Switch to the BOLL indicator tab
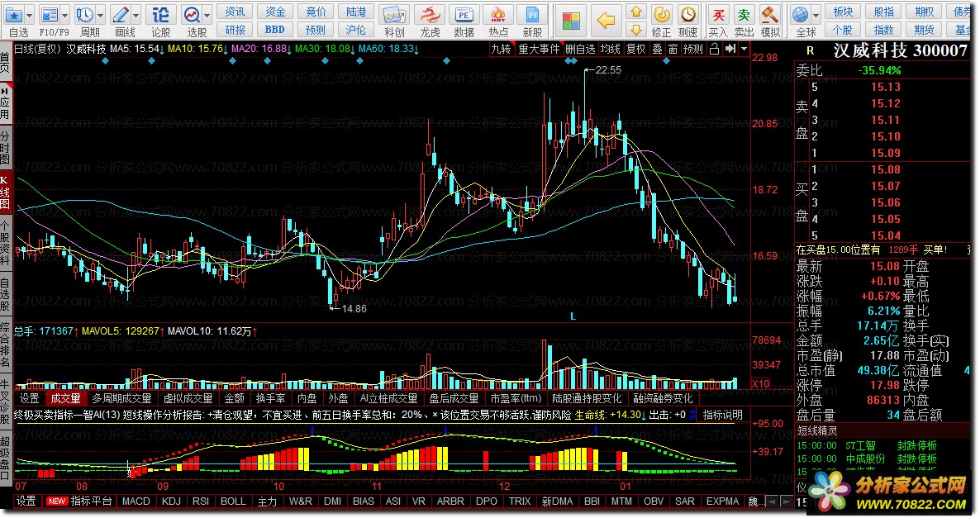 [233, 501]
